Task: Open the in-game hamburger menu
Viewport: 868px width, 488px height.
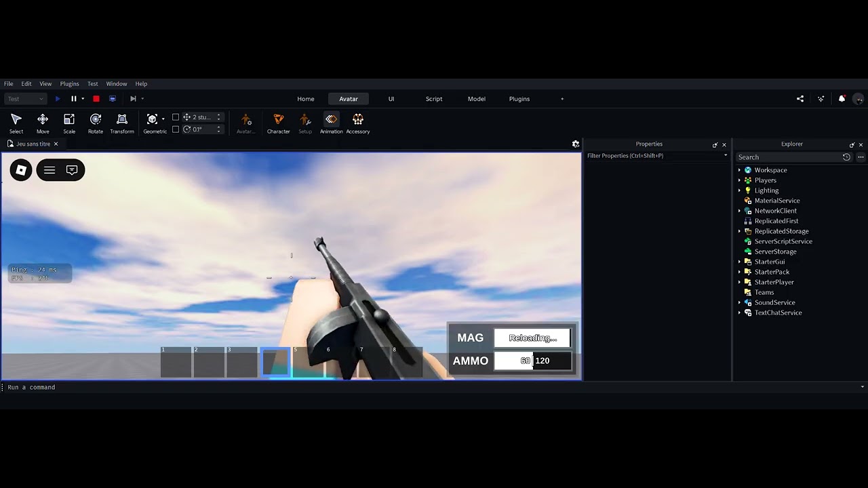Action: (50, 170)
